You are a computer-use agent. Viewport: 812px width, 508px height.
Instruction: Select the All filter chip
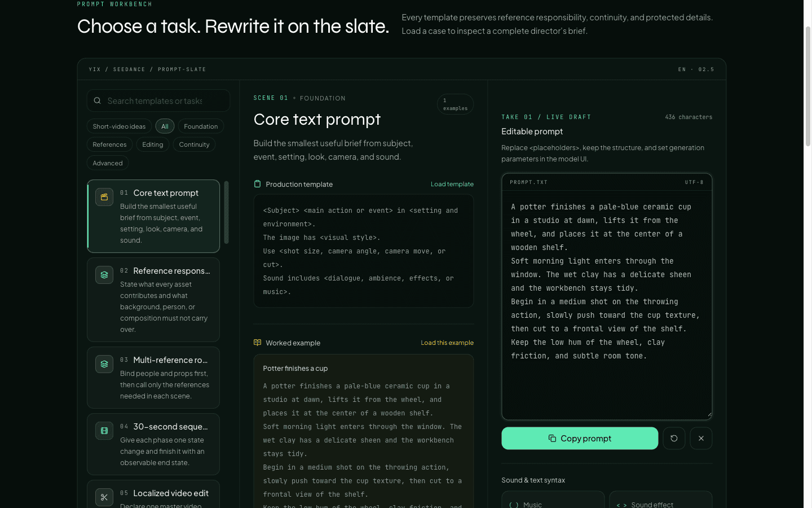[x=165, y=126]
